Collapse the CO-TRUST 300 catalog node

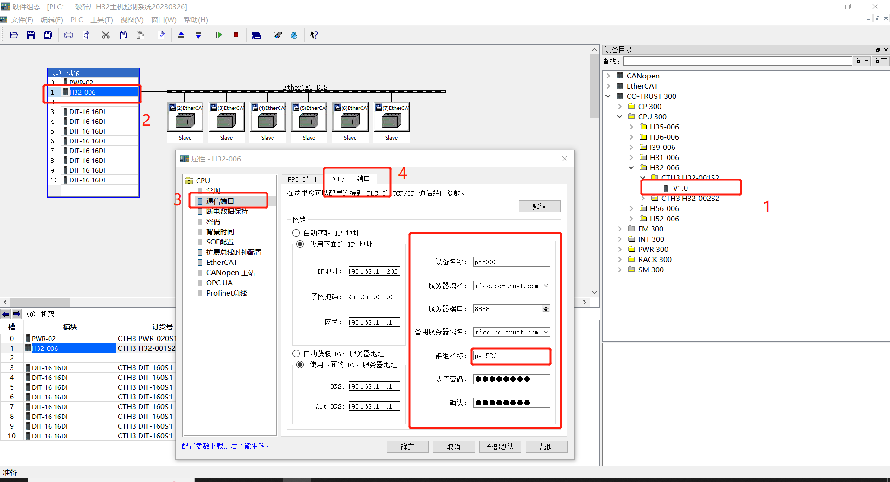pos(608,96)
